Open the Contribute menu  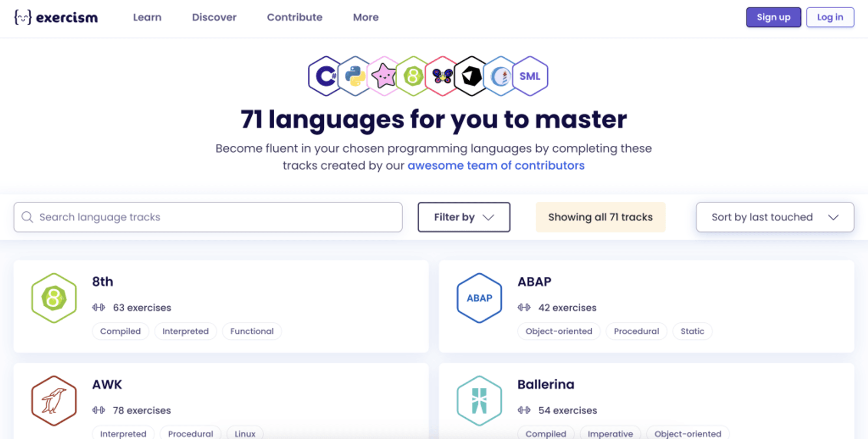tap(294, 17)
